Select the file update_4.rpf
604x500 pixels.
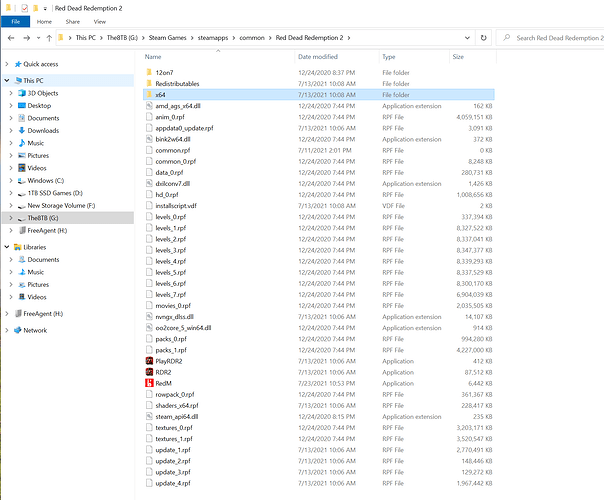point(173,483)
